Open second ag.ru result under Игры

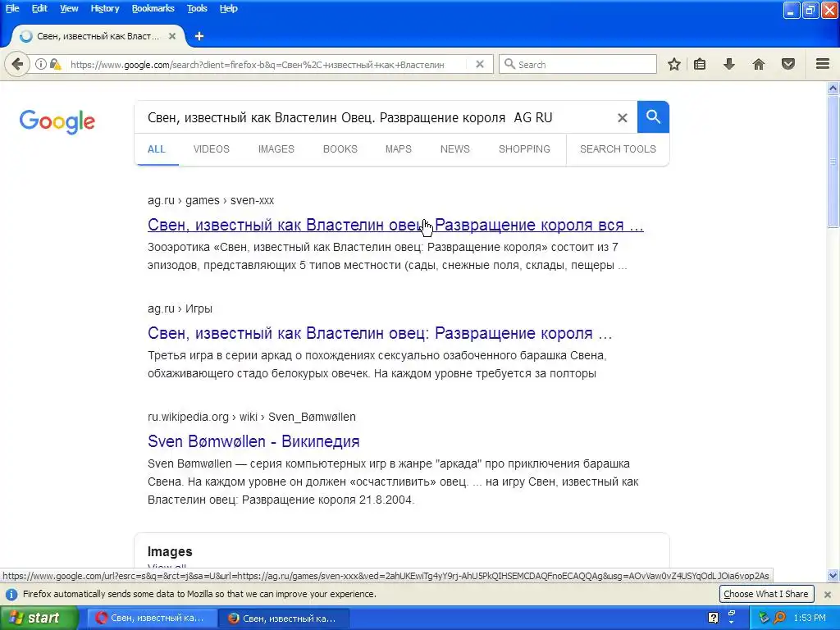(x=380, y=333)
